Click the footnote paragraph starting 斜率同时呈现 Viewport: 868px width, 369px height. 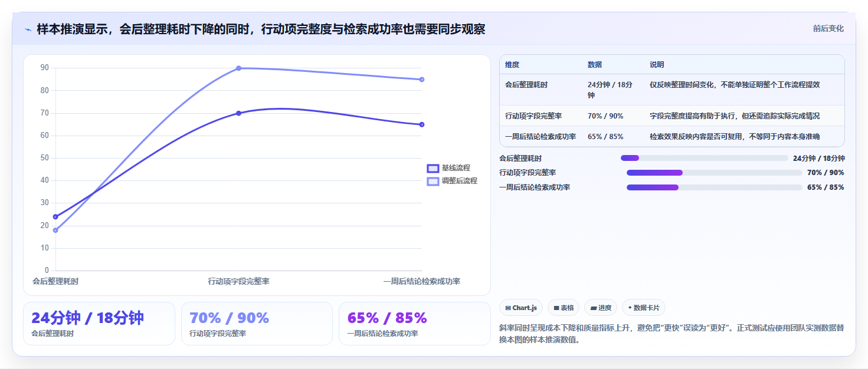point(672,334)
